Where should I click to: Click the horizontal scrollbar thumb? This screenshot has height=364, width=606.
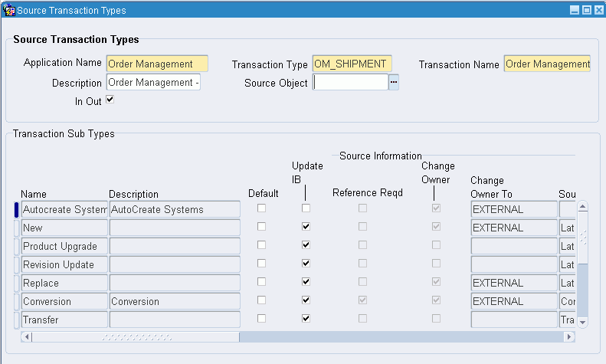(136, 337)
